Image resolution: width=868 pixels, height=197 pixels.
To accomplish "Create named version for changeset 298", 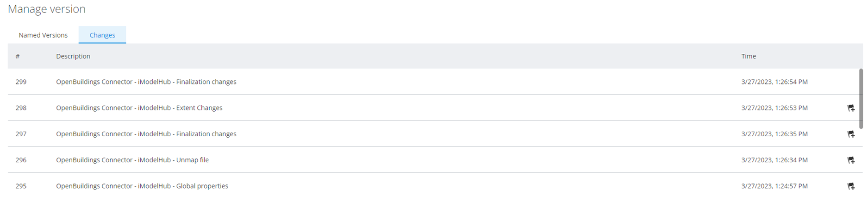I will point(850,108).
